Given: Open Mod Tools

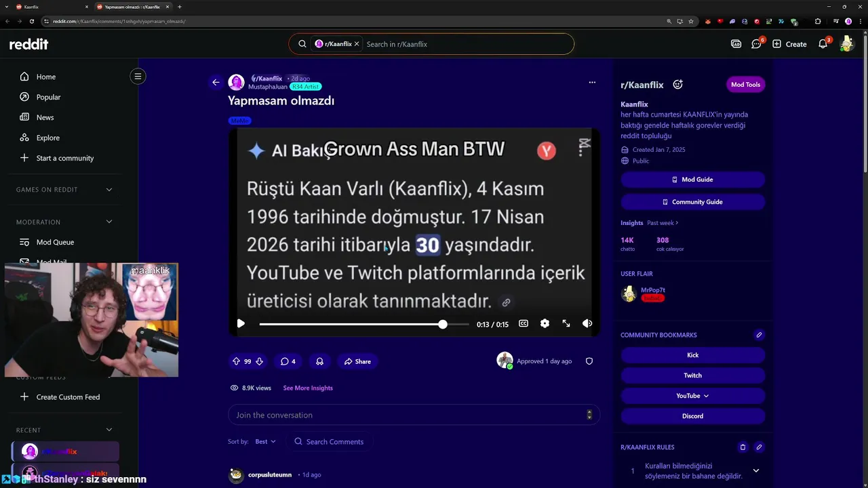Looking at the screenshot, I should click(x=745, y=85).
